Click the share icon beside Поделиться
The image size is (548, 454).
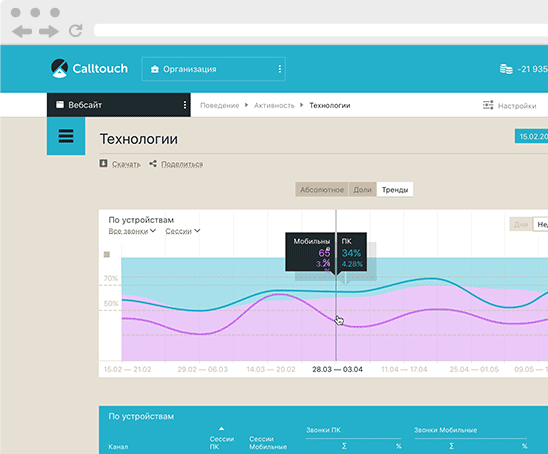[x=153, y=163]
